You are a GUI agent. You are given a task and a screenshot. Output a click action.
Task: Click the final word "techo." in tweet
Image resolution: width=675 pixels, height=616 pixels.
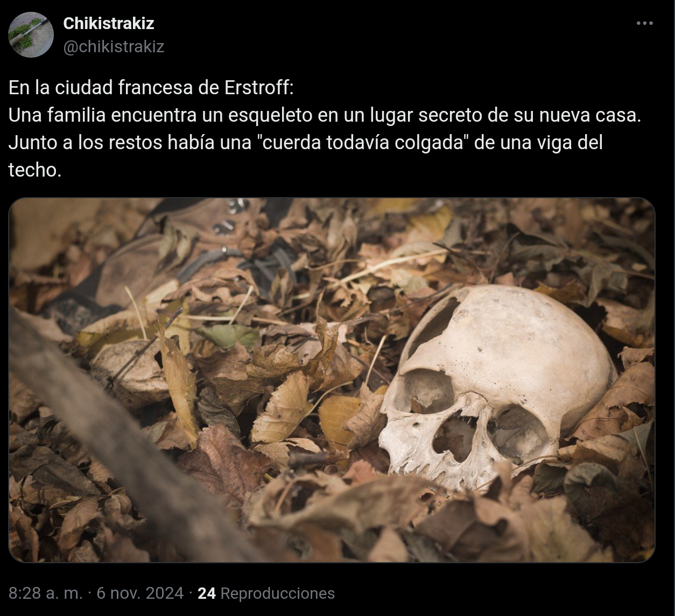click(x=35, y=170)
